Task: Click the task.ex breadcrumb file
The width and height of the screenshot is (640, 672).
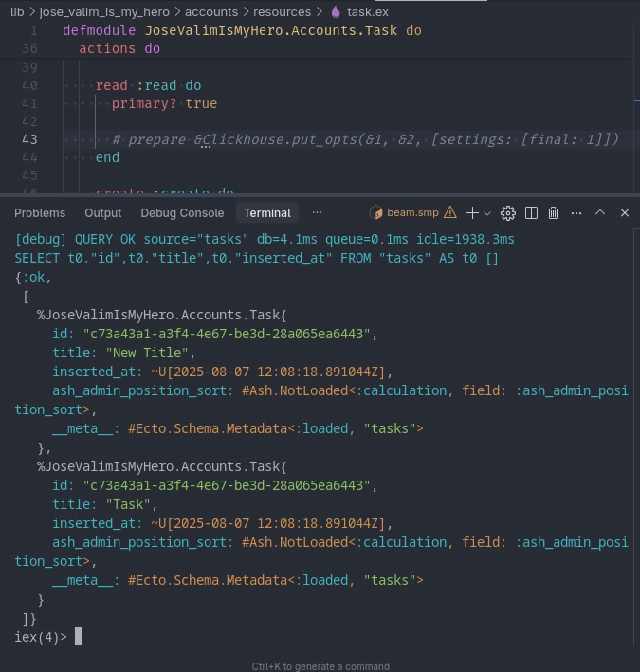Action: tap(368, 12)
